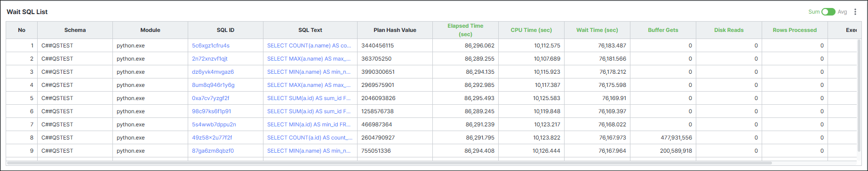Click SQL ID 8um8q946r1y6g
This screenshot has width=868, height=171.
pos(213,85)
